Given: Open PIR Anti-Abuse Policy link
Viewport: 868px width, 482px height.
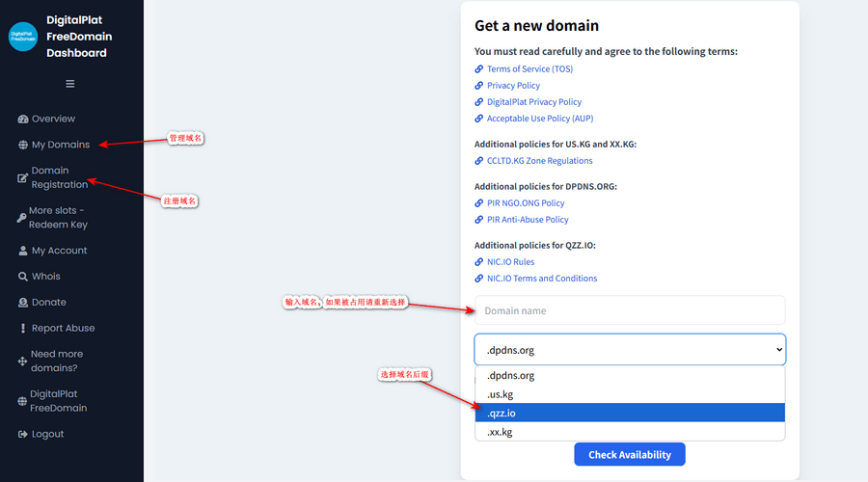Looking at the screenshot, I should click(528, 220).
